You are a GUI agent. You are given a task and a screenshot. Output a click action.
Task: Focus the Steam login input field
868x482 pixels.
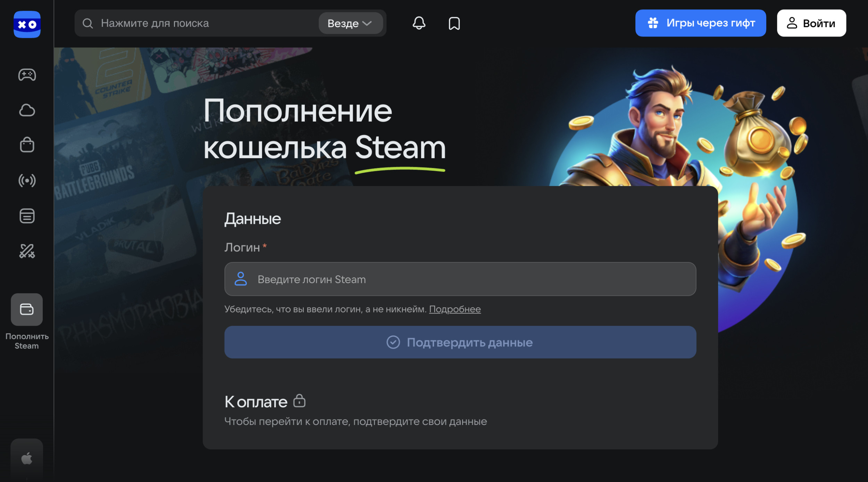(x=460, y=279)
